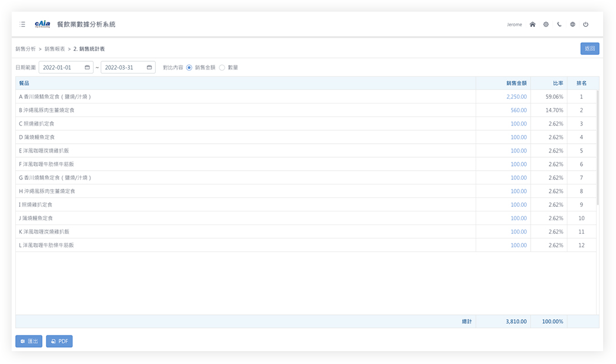
Task: Click the power logout icon
Action: (586, 25)
